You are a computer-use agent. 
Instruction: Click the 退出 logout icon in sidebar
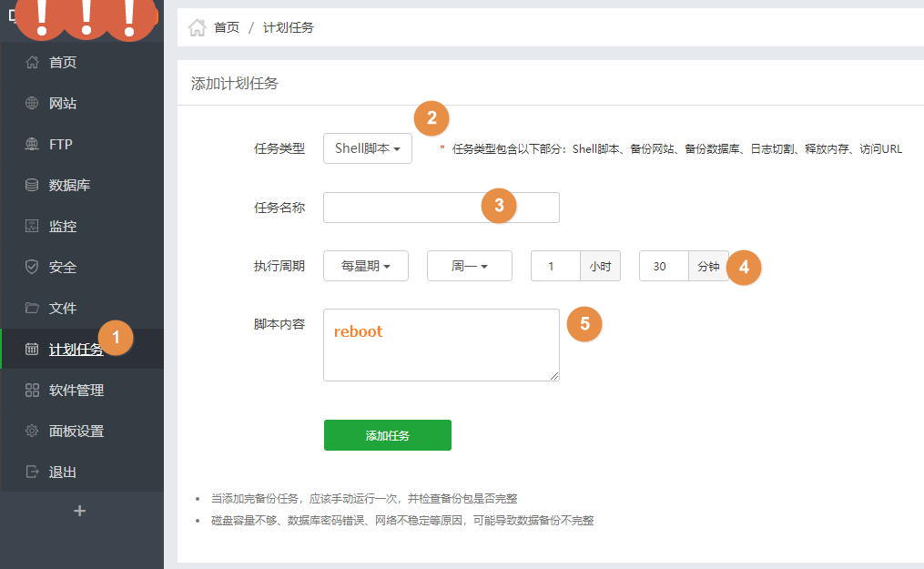pyautogui.click(x=32, y=472)
